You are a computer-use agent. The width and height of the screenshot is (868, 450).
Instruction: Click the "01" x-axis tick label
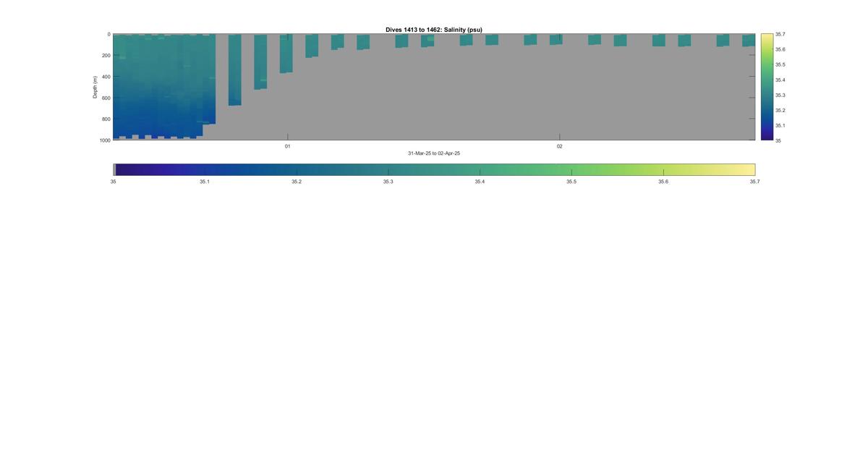pyautogui.click(x=287, y=146)
